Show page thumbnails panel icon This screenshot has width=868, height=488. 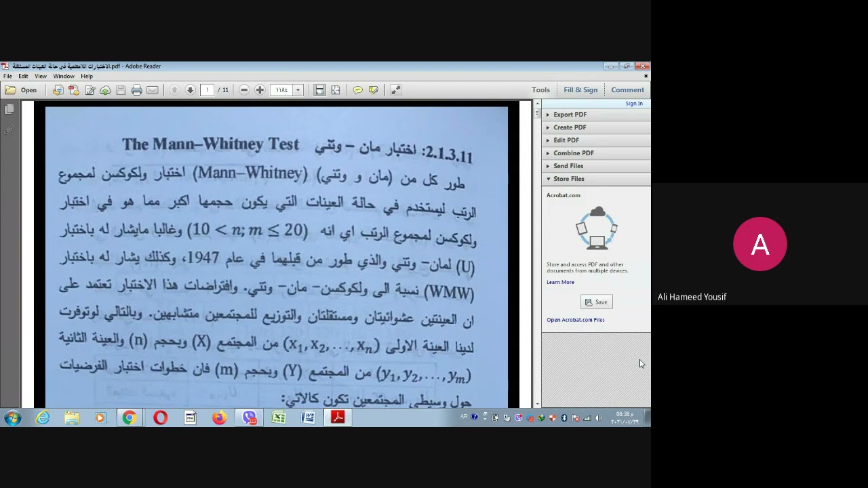(9, 110)
